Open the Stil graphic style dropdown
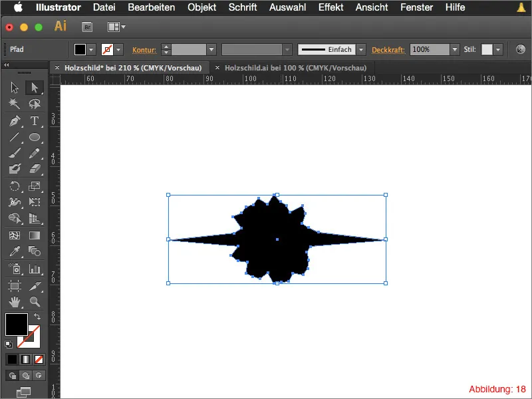This screenshot has height=399, width=532. tap(498, 49)
